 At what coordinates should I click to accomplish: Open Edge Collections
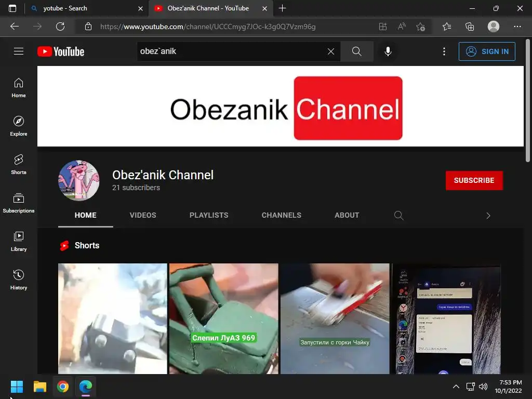click(470, 26)
